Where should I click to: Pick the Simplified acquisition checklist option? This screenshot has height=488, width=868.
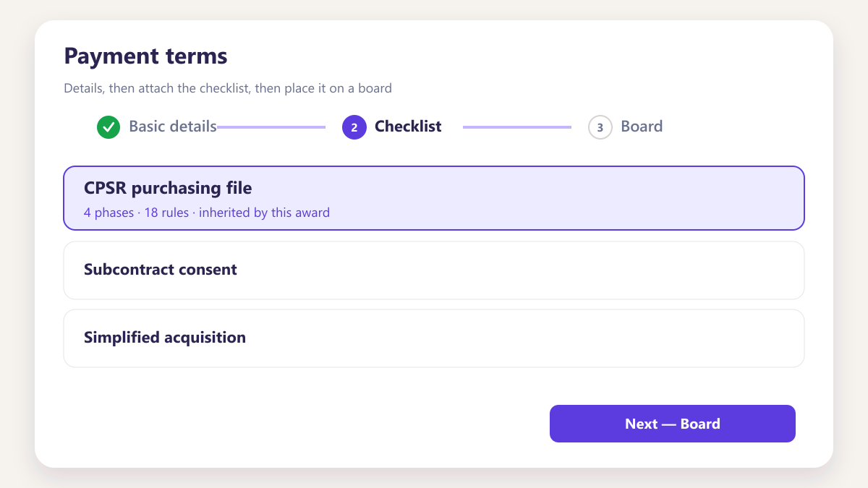click(434, 338)
